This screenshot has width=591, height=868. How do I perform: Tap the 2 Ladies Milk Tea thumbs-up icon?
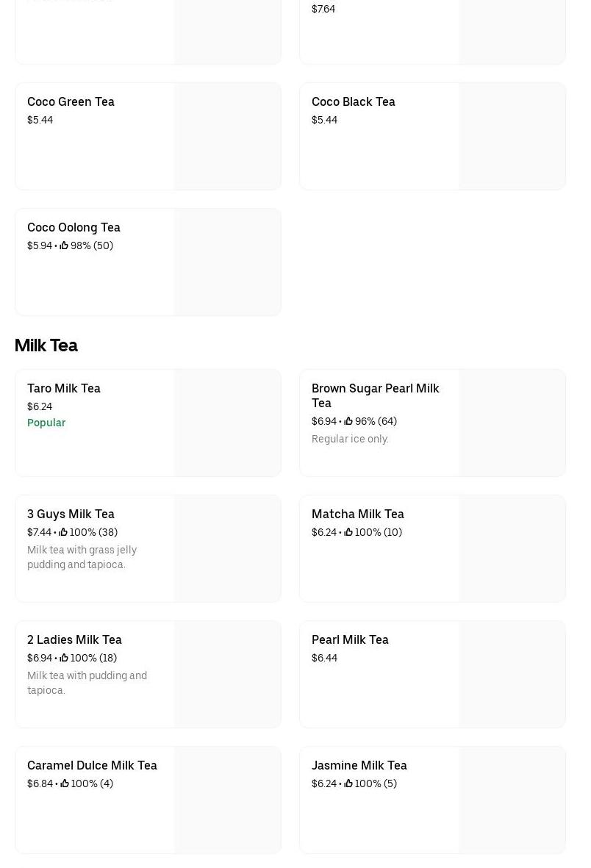(64, 658)
